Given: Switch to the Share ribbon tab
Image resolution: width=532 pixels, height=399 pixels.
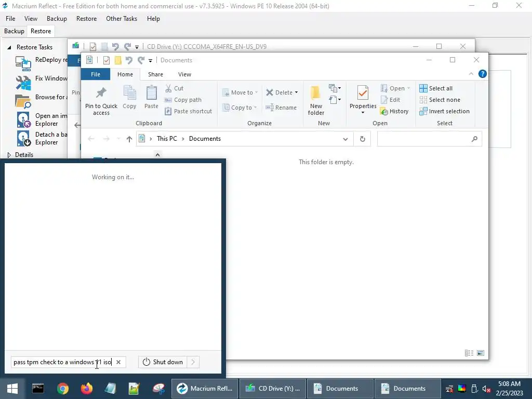Looking at the screenshot, I should pyautogui.click(x=155, y=74).
